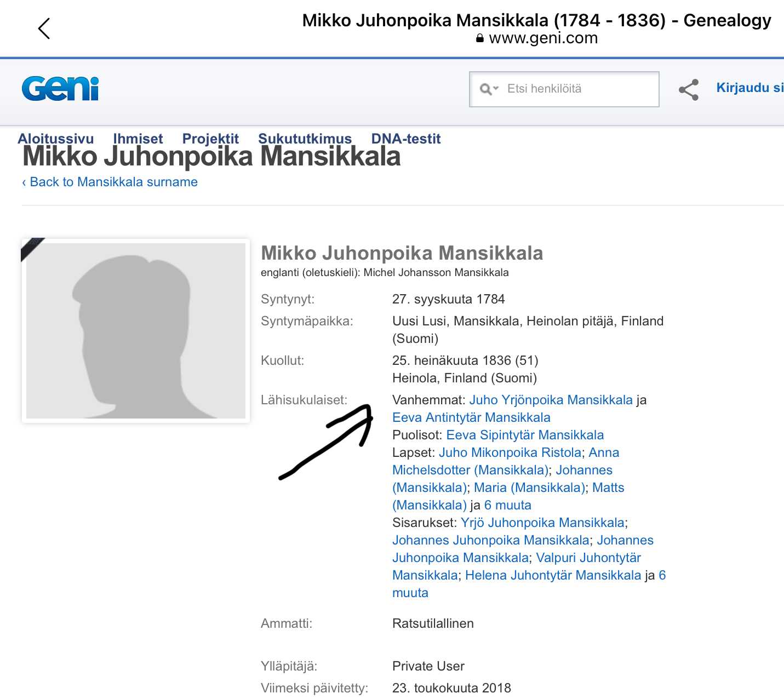Viewport: 784px width, 699px height.
Task: Open search magnifier dropdown in search box
Action: pos(489,89)
